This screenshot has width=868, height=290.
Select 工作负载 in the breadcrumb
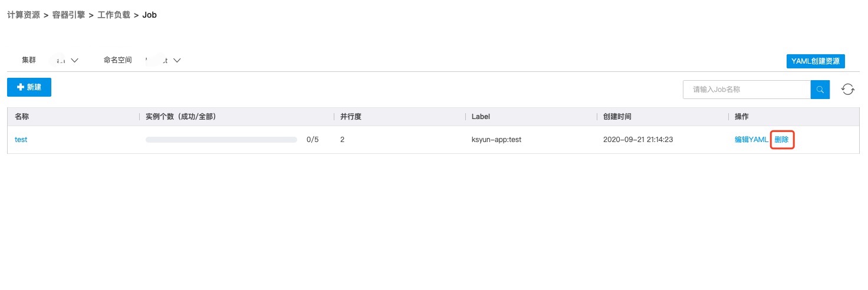(114, 15)
